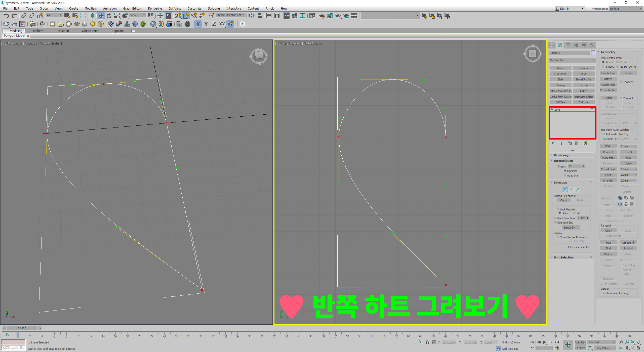Click the Hierarchy panel icon
This screenshot has width=644, height=352.
[568, 45]
